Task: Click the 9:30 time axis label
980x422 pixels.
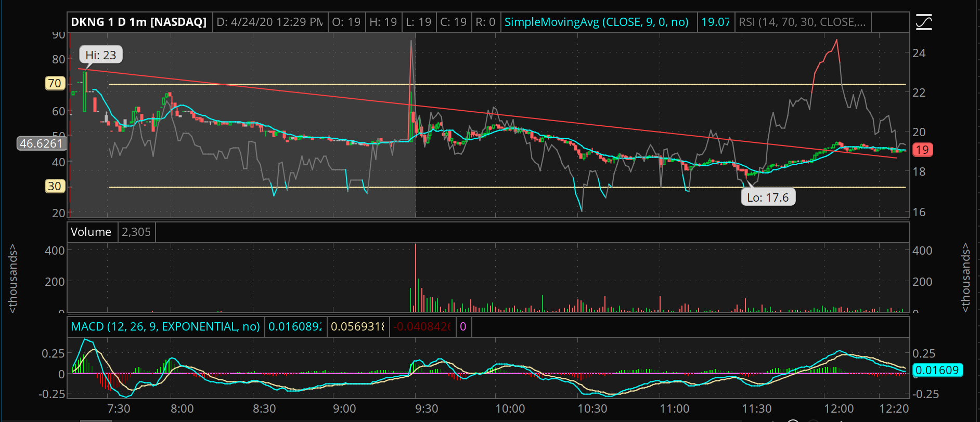Action: point(426,408)
